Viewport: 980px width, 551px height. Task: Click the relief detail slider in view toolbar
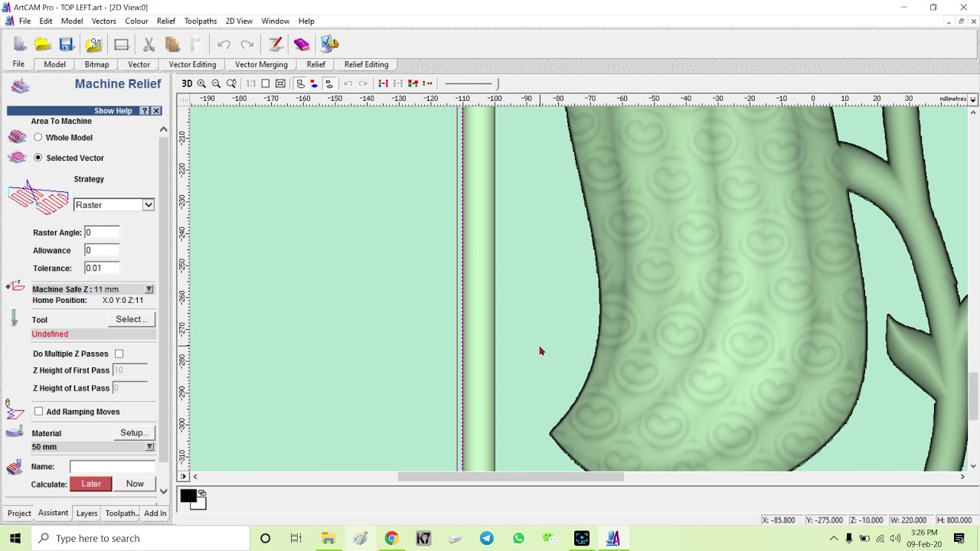[x=472, y=83]
